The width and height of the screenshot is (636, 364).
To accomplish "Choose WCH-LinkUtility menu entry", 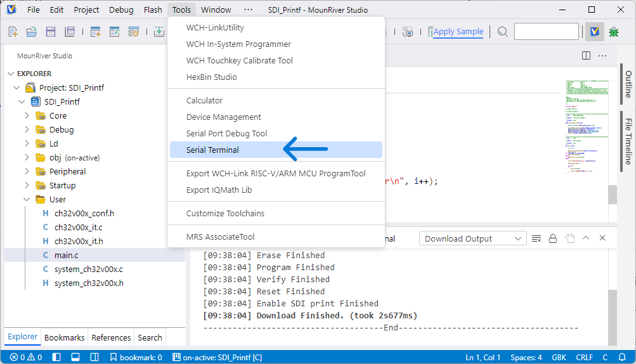I will pos(215,28).
